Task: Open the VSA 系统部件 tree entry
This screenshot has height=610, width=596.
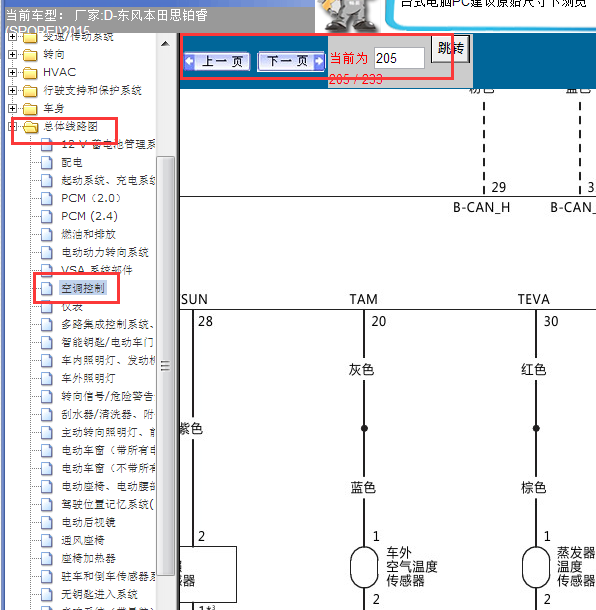Action: pos(96,270)
